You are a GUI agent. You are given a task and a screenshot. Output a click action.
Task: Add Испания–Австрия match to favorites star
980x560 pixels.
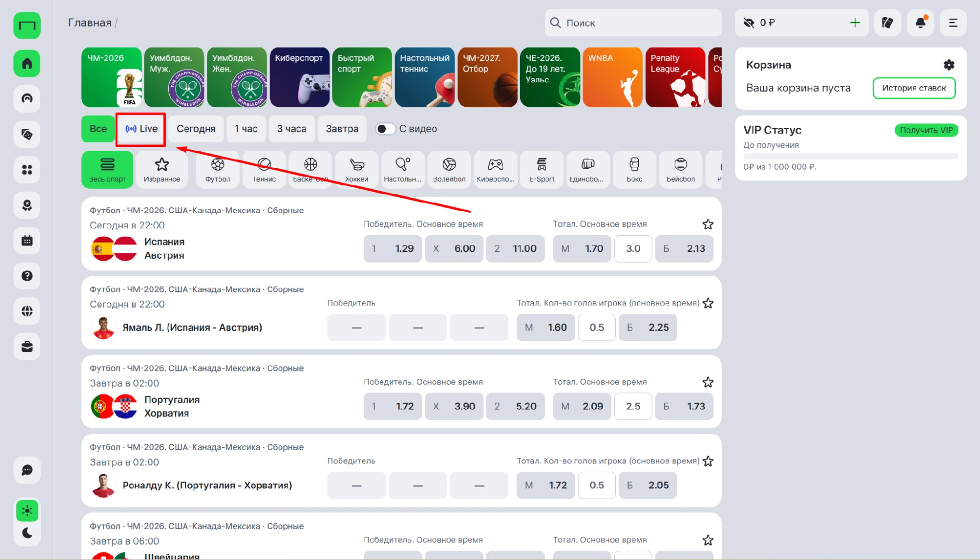click(x=707, y=224)
